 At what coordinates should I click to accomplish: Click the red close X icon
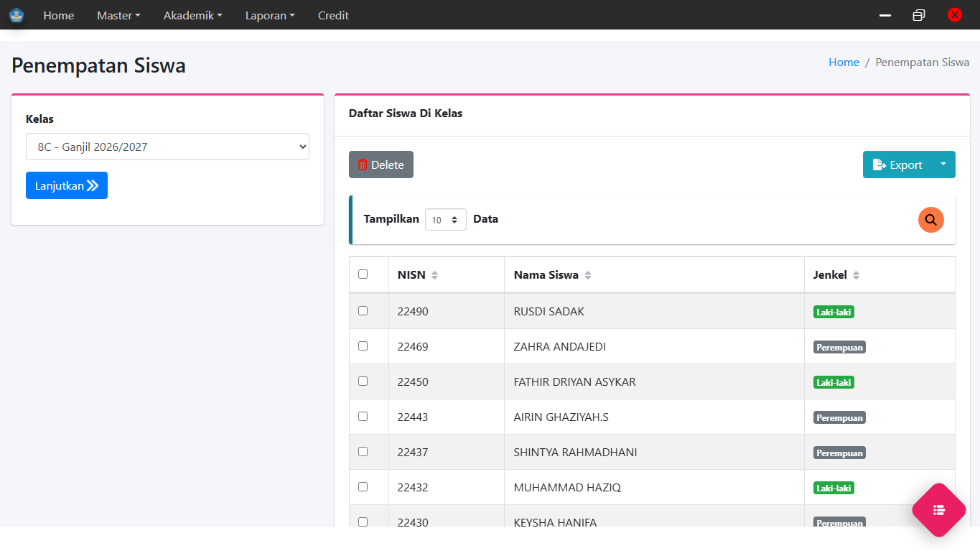(954, 15)
